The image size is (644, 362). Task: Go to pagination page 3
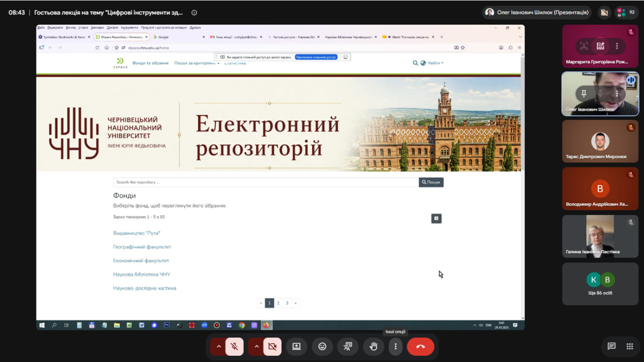tap(287, 303)
